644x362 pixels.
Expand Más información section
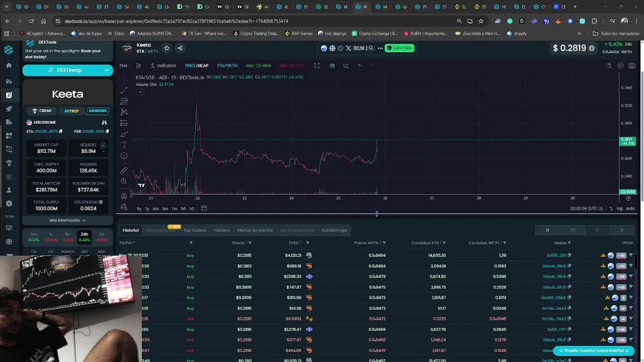tap(67, 220)
